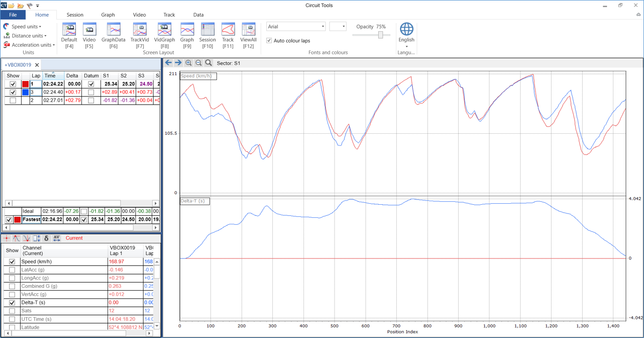Click the chequered flag quick access icon
Screen dimensions: 644x338
coord(30,6)
